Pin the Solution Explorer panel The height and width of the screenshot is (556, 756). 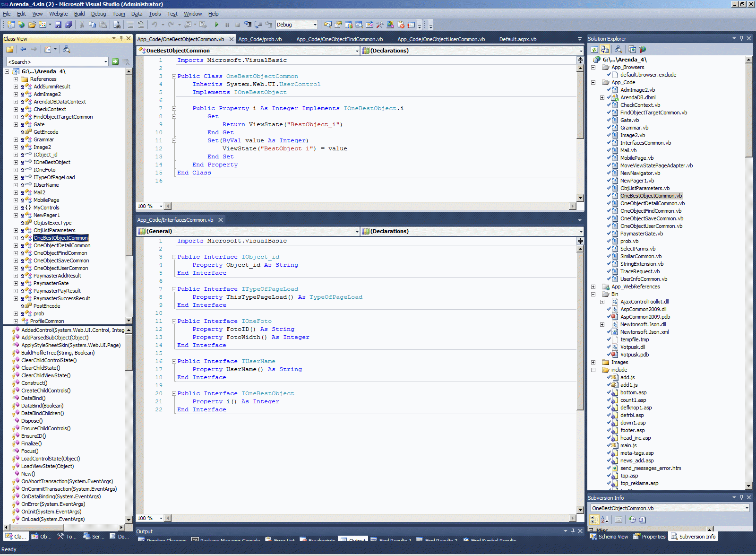[x=741, y=38]
